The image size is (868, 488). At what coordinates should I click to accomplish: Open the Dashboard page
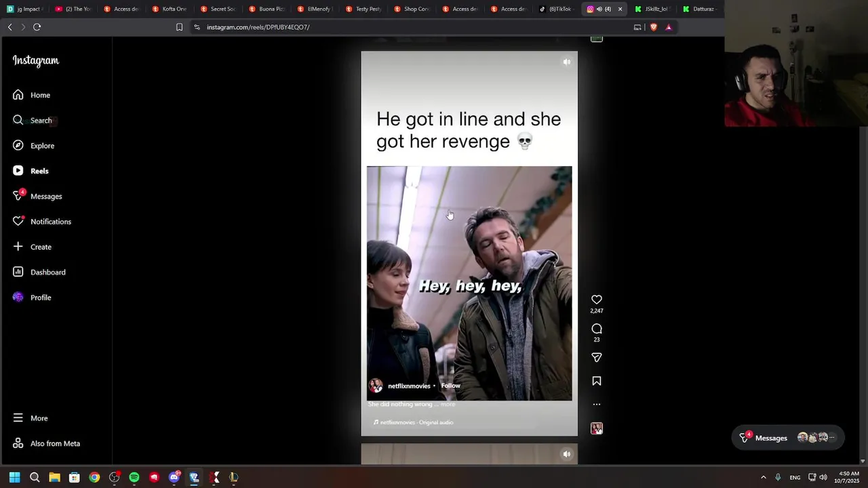click(x=39, y=272)
